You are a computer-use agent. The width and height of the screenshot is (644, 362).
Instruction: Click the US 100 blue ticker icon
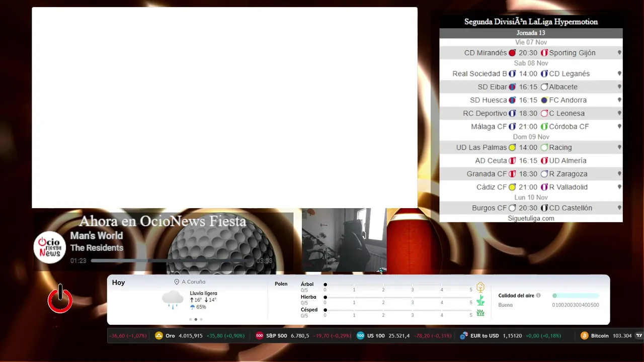[x=360, y=336]
